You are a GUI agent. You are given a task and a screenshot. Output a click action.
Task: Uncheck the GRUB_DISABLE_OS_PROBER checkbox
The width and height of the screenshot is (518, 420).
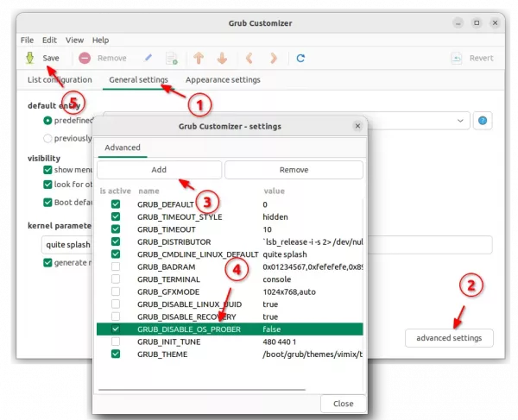point(116,329)
